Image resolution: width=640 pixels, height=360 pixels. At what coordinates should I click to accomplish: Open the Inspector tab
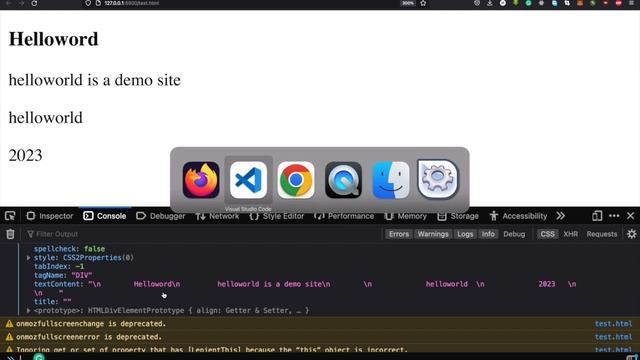click(x=50, y=216)
